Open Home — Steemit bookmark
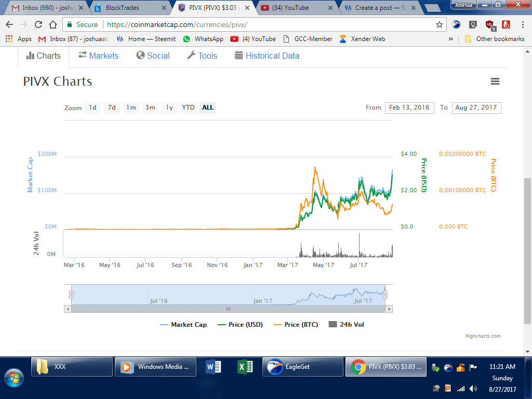Image resolution: width=532 pixels, height=399 pixels. click(x=146, y=39)
